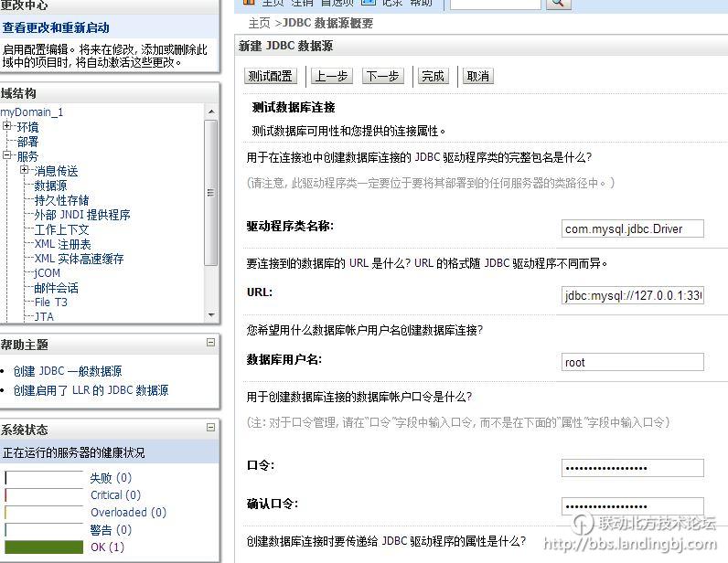
Task: Open the 消息传送 tree item
Action: tap(56, 171)
